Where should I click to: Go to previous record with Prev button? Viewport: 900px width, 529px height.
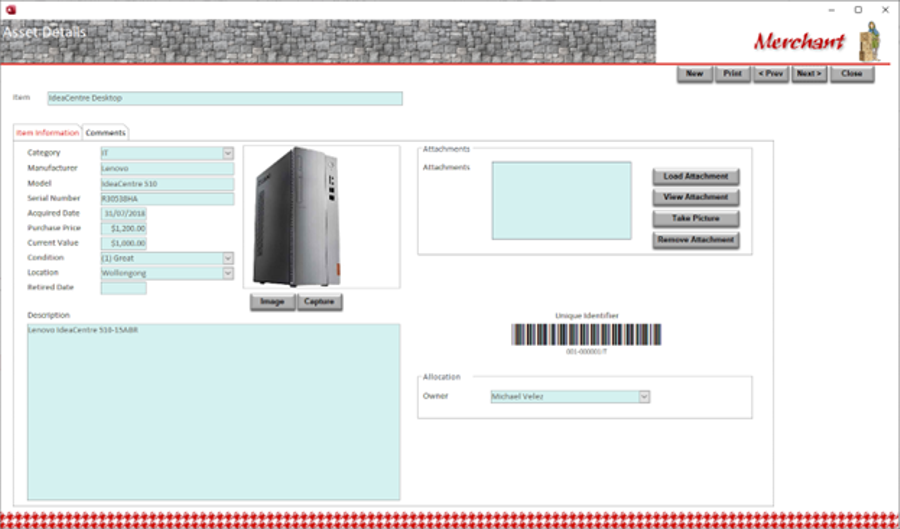point(771,74)
